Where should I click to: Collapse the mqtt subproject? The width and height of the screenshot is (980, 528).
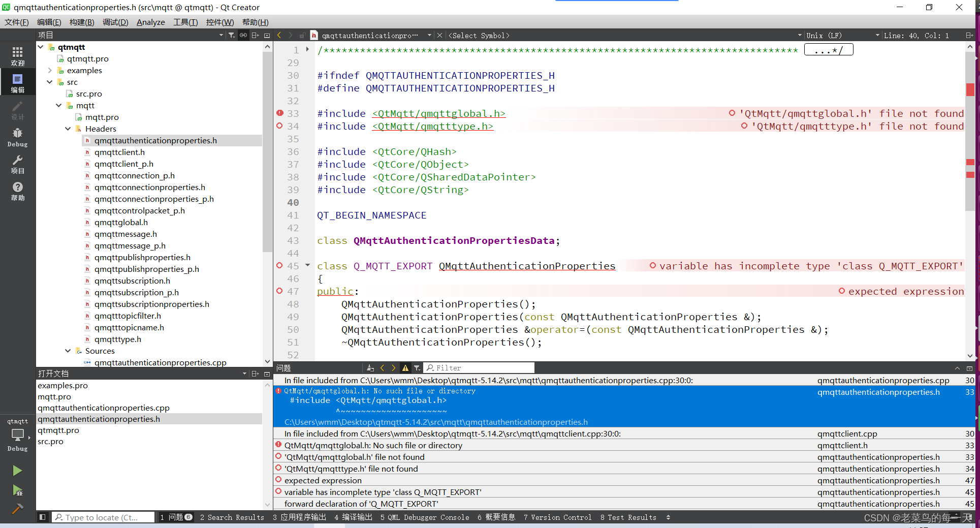[59, 105]
